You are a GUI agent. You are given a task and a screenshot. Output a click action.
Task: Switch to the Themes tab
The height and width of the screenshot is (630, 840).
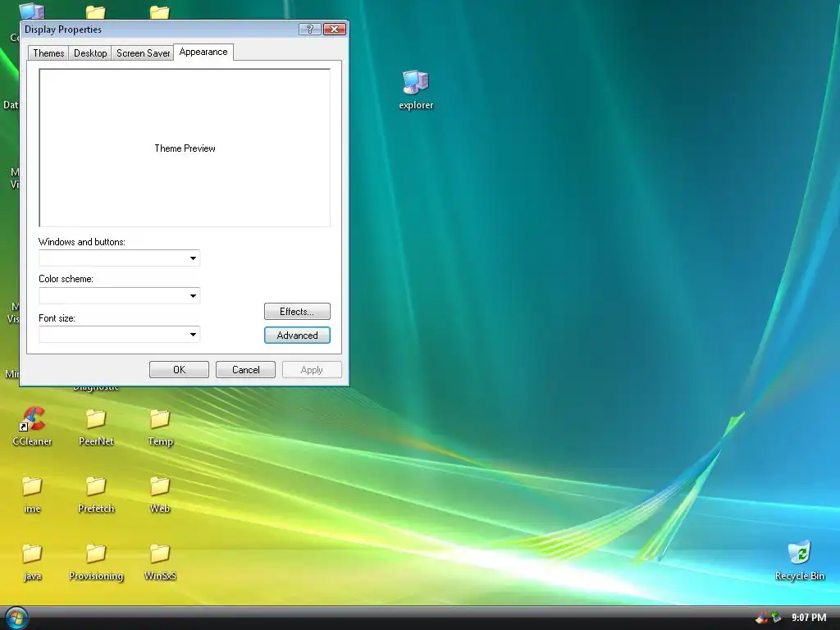tap(48, 53)
